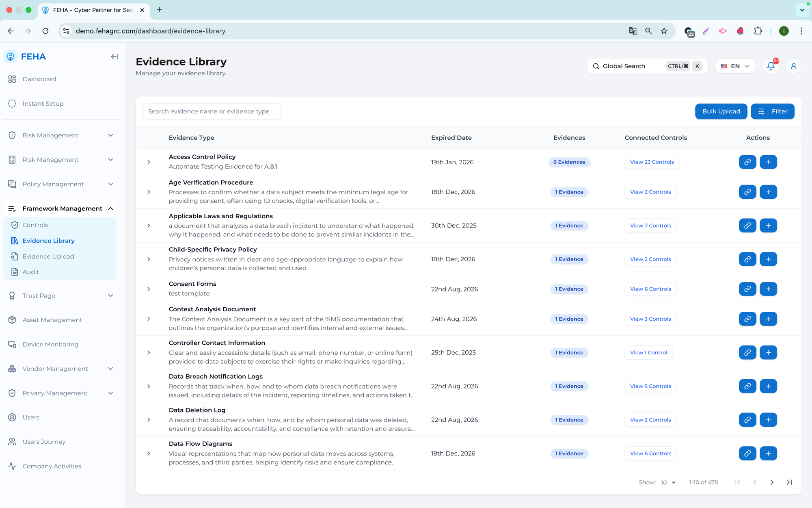The width and height of the screenshot is (812, 508).
Task: Expand the Access Control Policy row
Action: point(149,162)
